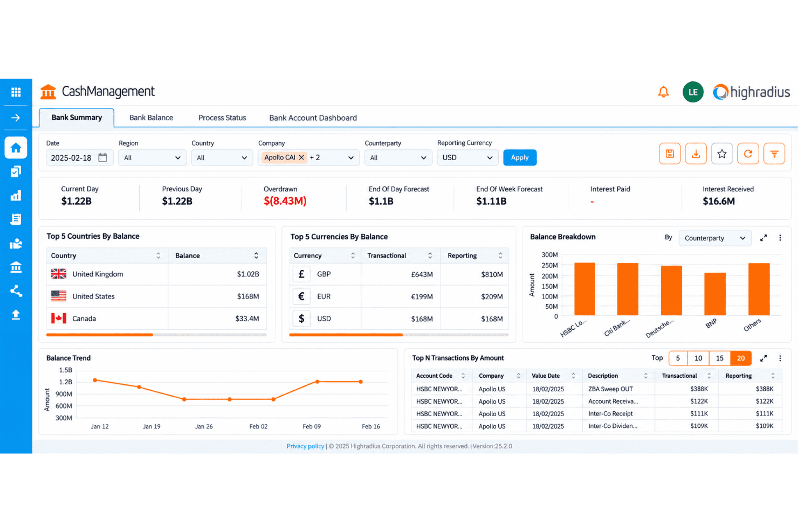Open Balance Breakdown three-dot menu
This screenshot has height=532, width=798.
pos(780,238)
